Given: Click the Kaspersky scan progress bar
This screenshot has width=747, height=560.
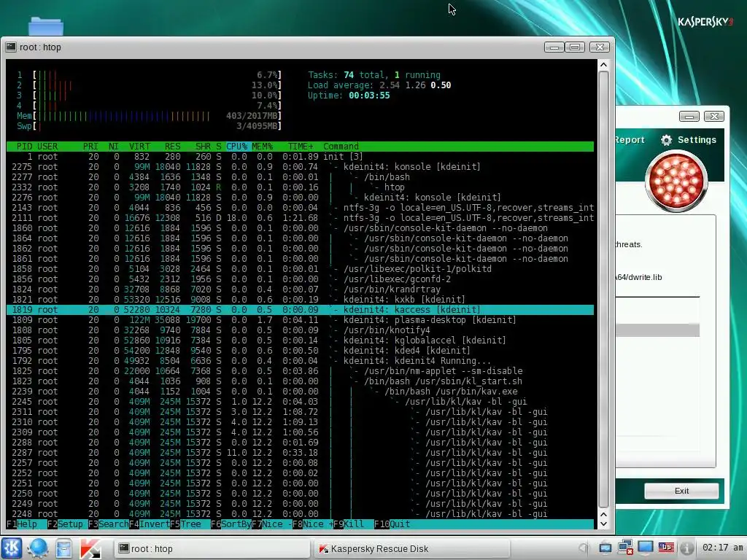Looking at the screenshot, I should coord(657,330).
